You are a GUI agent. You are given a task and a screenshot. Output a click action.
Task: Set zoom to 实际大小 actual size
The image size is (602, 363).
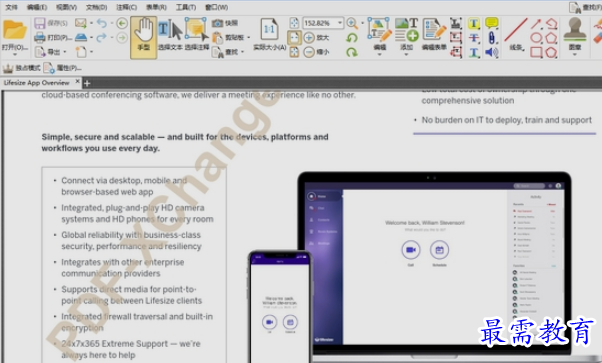click(x=270, y=35)
